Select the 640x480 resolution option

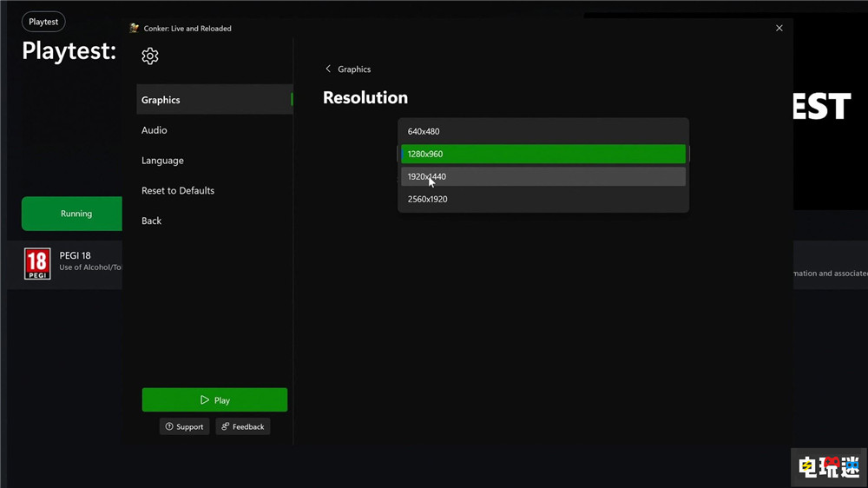[x=543, y=131]
